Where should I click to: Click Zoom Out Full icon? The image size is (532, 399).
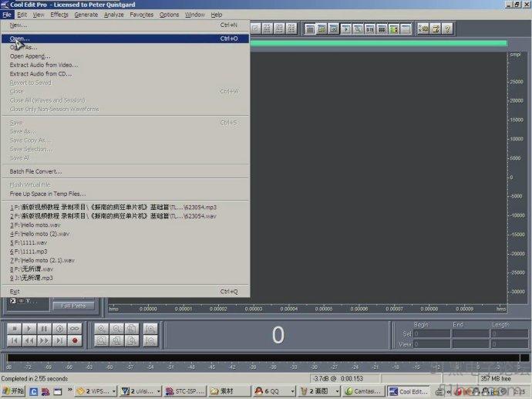click(132, 328)
